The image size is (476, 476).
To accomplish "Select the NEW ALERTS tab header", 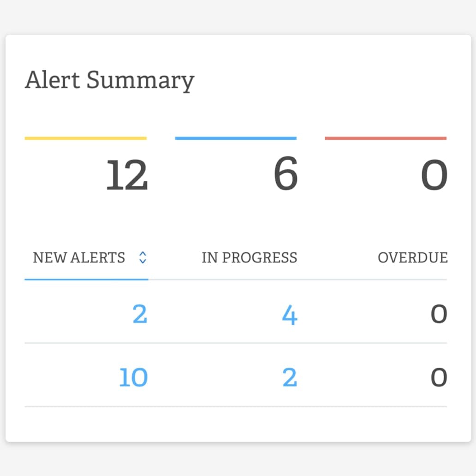I will click(x=79, y=258).
